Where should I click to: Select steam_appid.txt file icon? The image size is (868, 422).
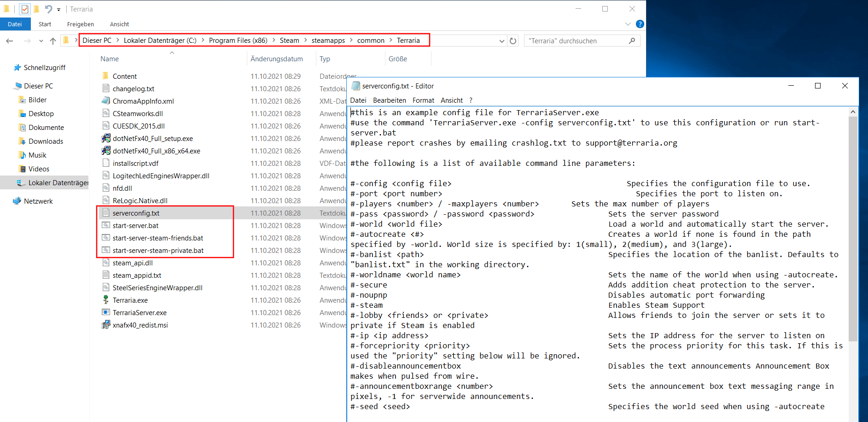point(106,275)
